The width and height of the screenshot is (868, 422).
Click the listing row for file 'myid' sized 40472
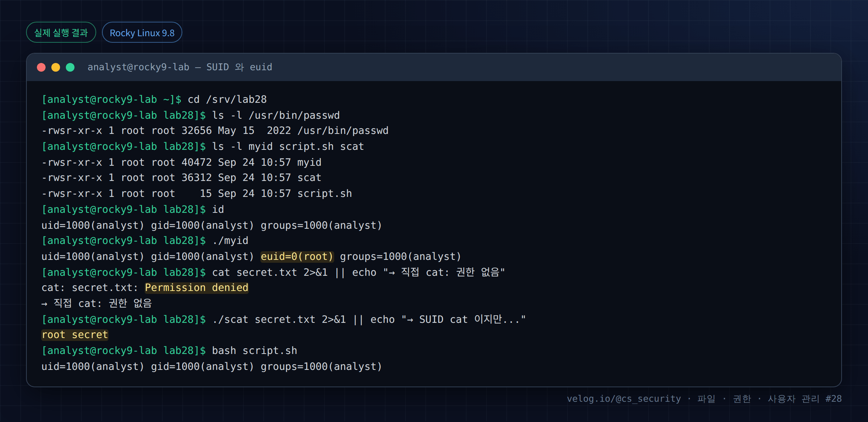(182, 163)
